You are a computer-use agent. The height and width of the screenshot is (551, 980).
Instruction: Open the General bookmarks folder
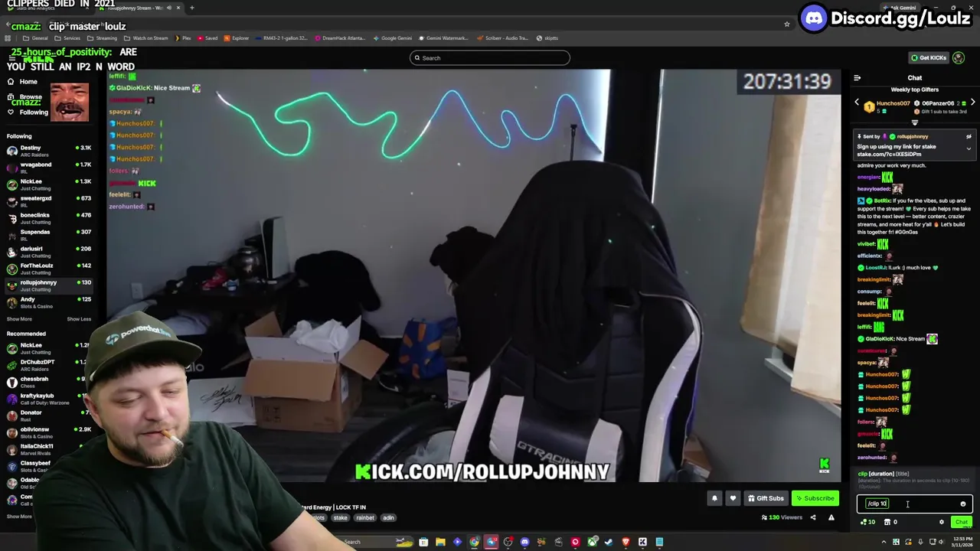(x=35, y=38)
